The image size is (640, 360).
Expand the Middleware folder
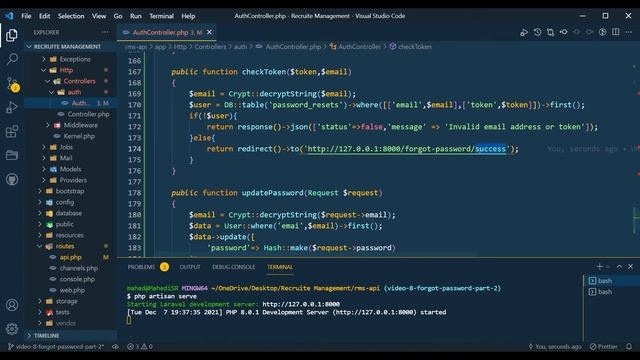80,125
